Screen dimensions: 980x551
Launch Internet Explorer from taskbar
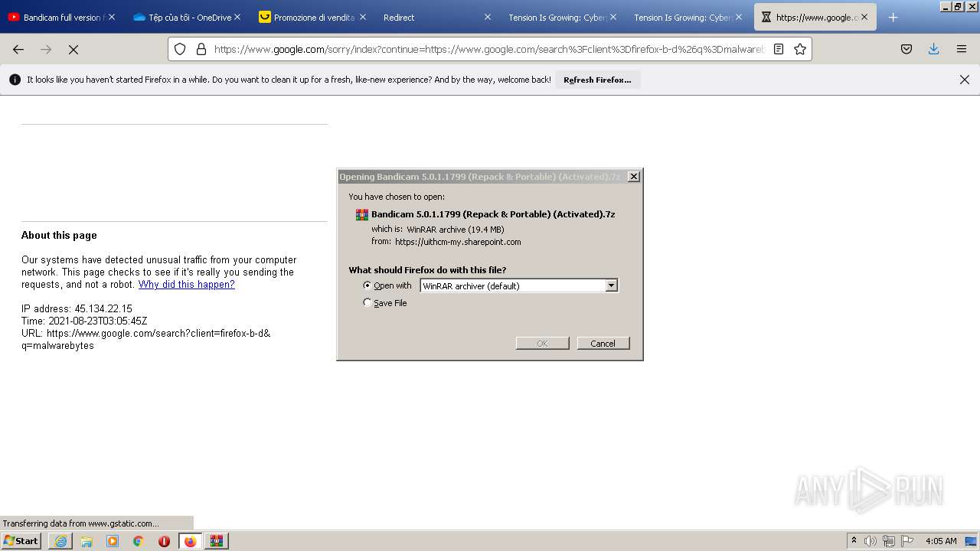point(60,541)
